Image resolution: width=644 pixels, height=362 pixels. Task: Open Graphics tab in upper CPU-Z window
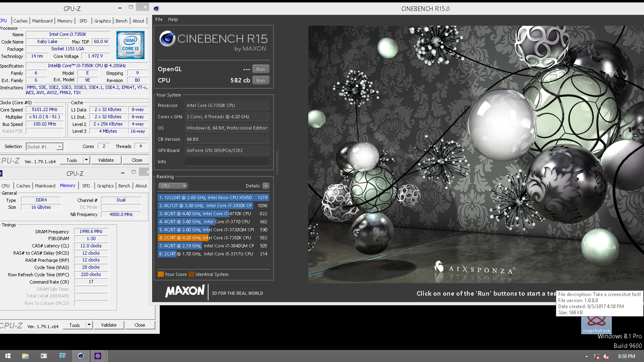(x=103, y=21)
